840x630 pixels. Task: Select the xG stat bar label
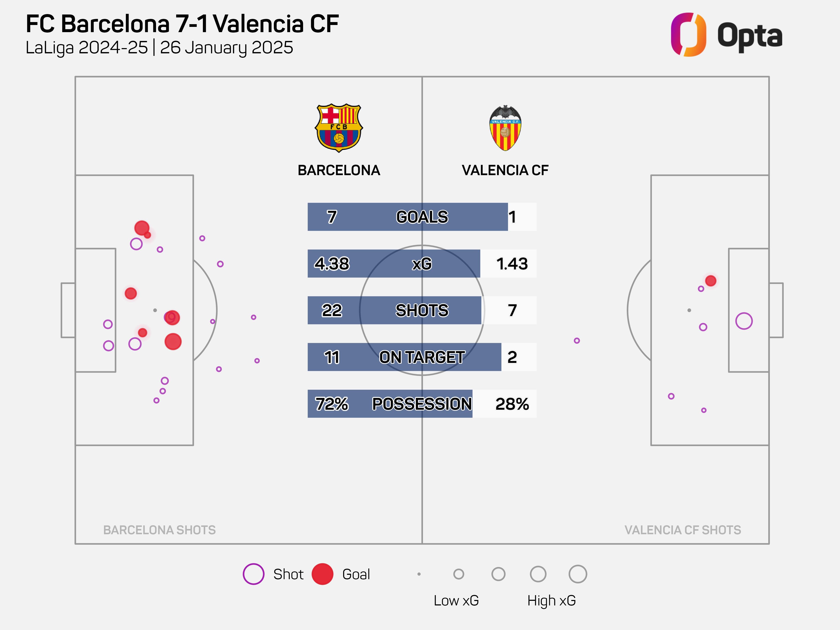422,264
